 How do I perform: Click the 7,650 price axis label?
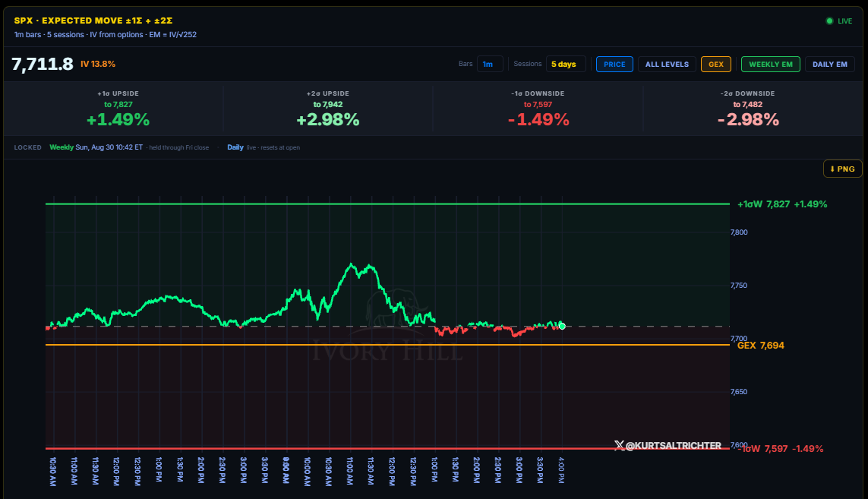coord(739,392)
